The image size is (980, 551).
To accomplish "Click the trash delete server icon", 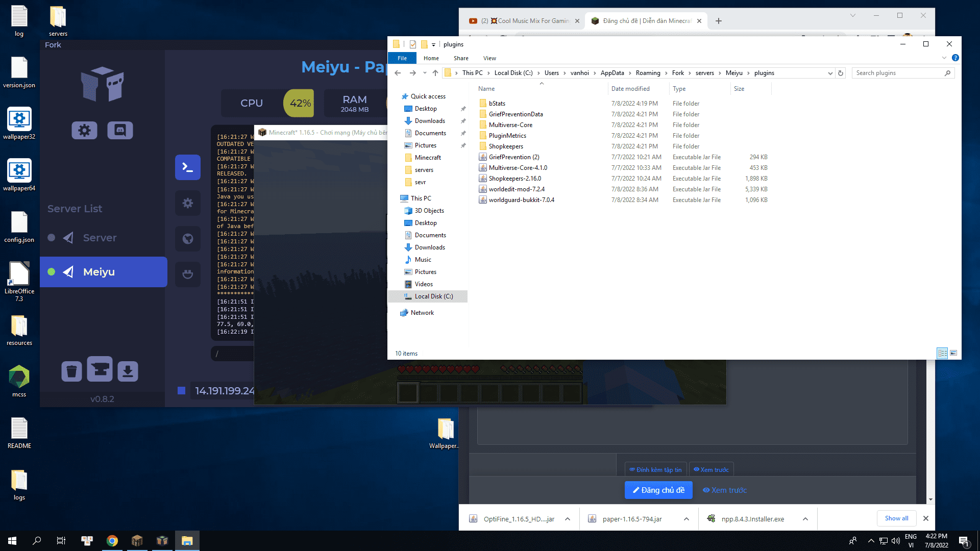I will coord(71,371).
